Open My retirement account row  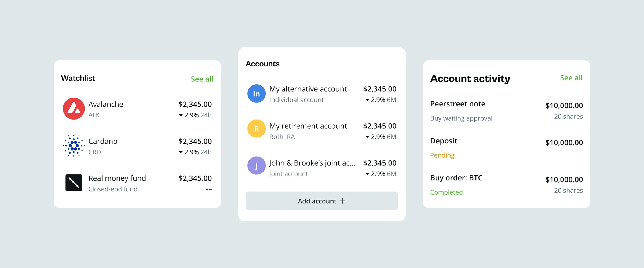(x=308, y=126)
